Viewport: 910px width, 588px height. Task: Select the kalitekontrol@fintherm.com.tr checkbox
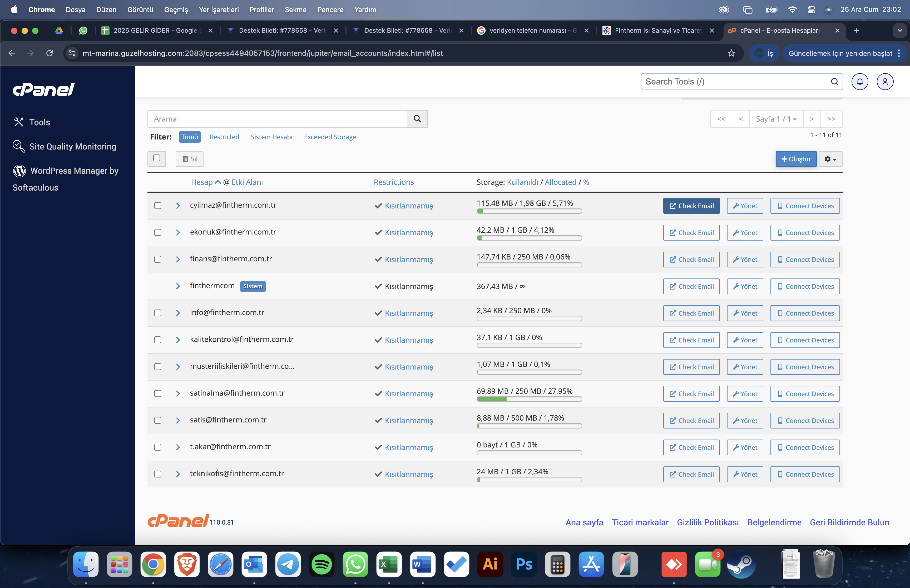click(158, 340)
